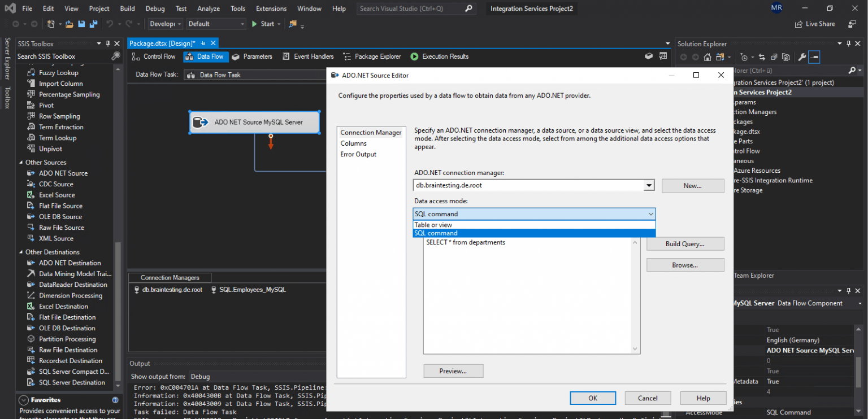Click the Preview... button
Viewport: 868px width, 419px height.
pyautogui.click(x=453, y=371)
